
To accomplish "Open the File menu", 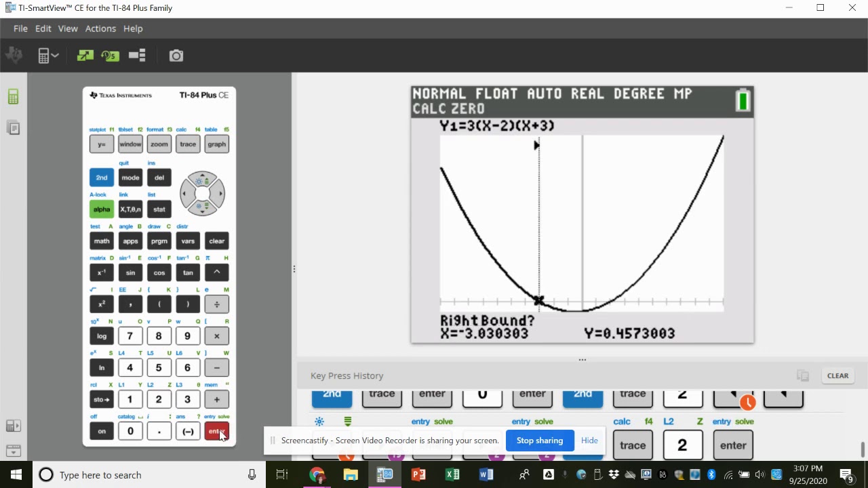I will click(x=20, y=28).
